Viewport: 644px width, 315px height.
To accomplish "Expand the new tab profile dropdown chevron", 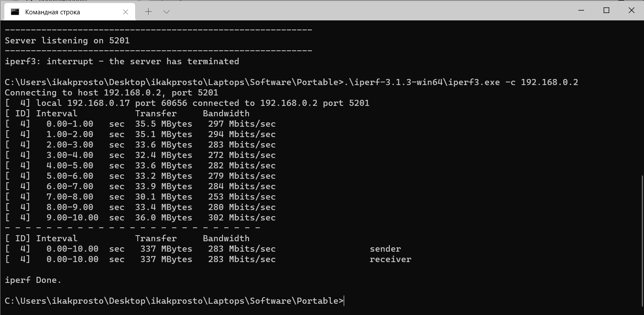I will coord(166,12).
